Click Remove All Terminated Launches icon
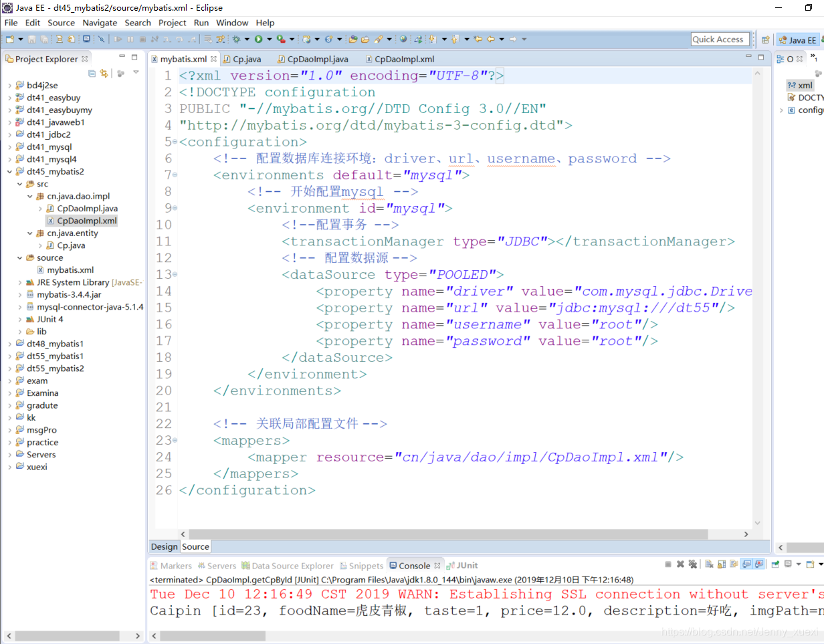The height and width of the screenshot is (644, 824). (x=693, y=564)
